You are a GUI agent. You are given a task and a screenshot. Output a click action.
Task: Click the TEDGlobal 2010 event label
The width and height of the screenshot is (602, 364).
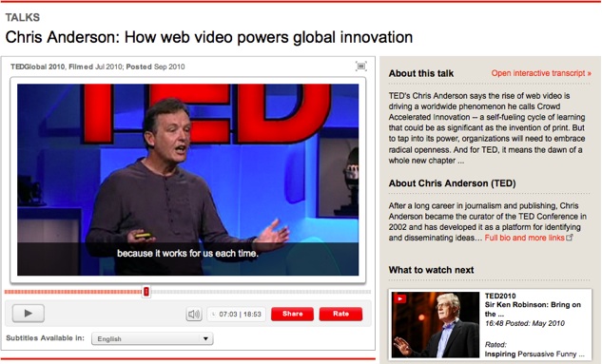[38, 67]
